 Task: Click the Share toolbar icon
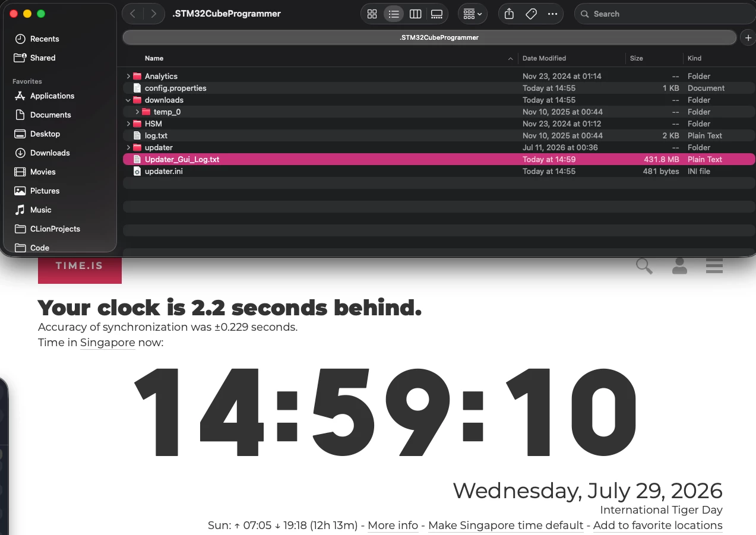(x=509, y=14)
